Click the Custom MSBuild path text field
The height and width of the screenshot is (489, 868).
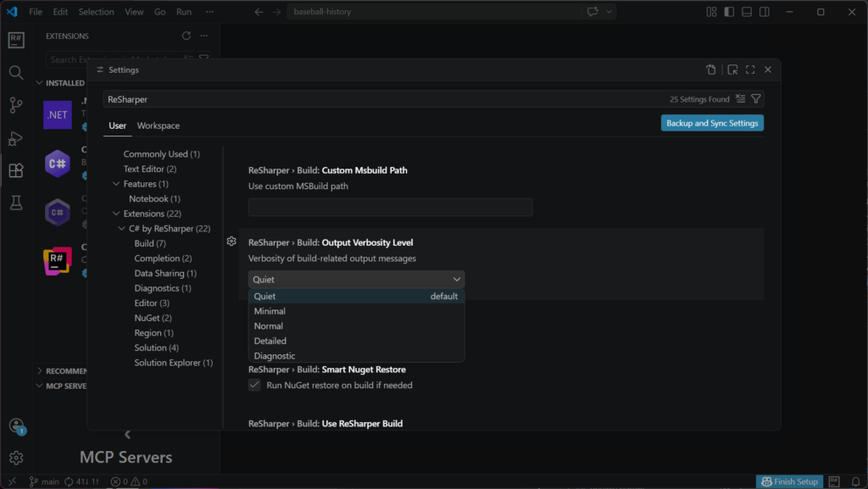tap(390, 207)
